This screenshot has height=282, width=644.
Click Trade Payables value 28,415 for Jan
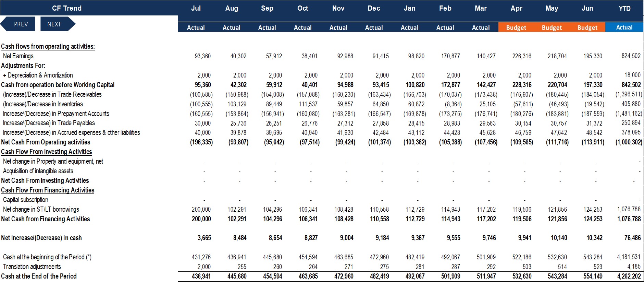(416, 123)
